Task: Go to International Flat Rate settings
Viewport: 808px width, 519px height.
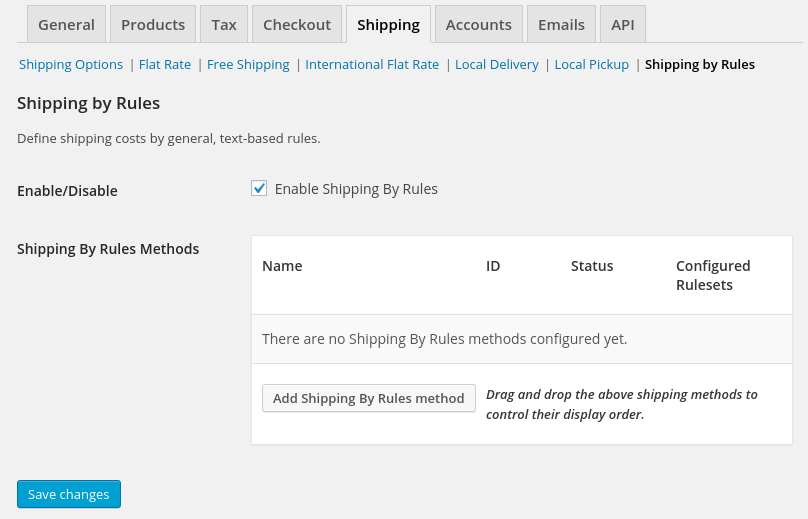Action: pos(372,64)
